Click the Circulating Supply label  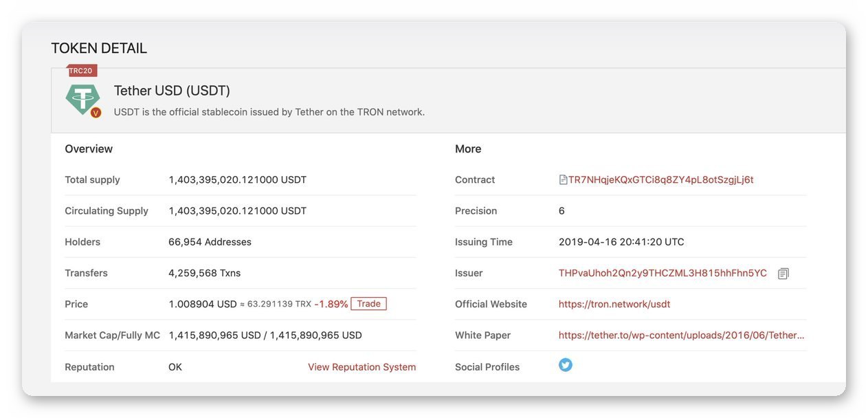pyautogui.click(x=107, y=211)
